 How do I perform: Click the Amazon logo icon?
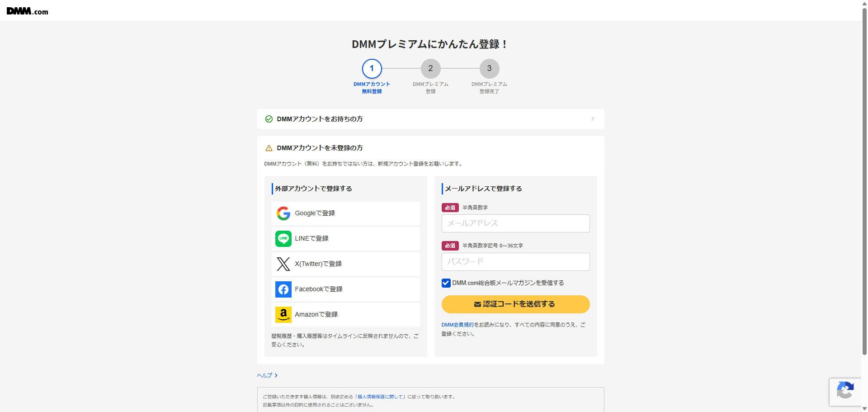[283, 315]
